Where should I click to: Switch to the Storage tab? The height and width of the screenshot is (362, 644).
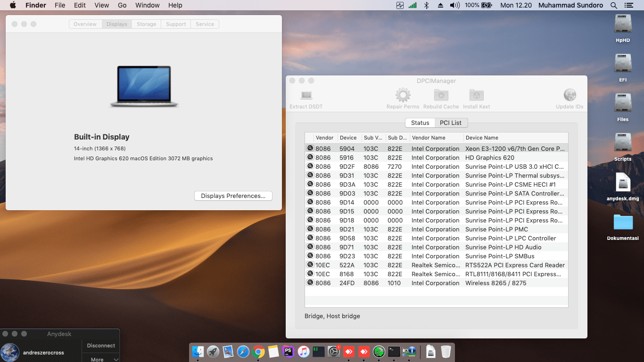pos(146,24)
